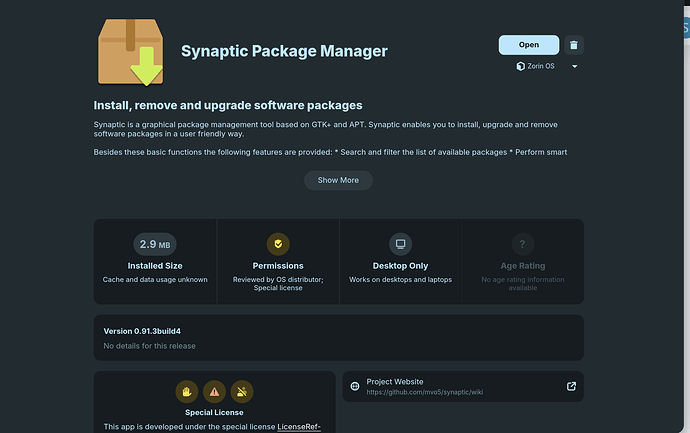This screenshot has height=433, width=690.
Task: Click the Desktop Only monitor icon
Action: (x=400, y=244)
